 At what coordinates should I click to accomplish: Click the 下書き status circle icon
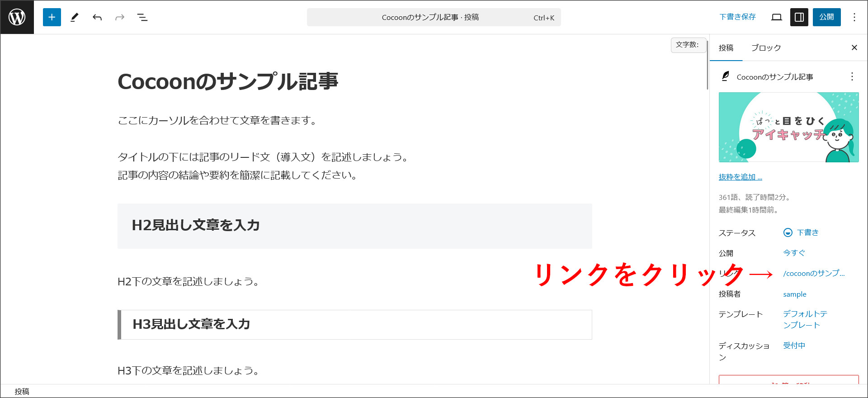pos(788,232)
